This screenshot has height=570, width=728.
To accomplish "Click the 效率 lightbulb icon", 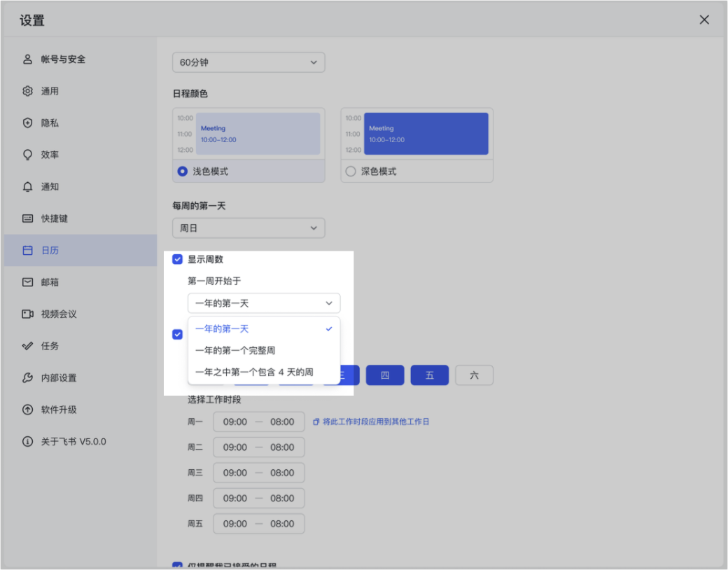I will pyautogui.click(x=28, y=155).
